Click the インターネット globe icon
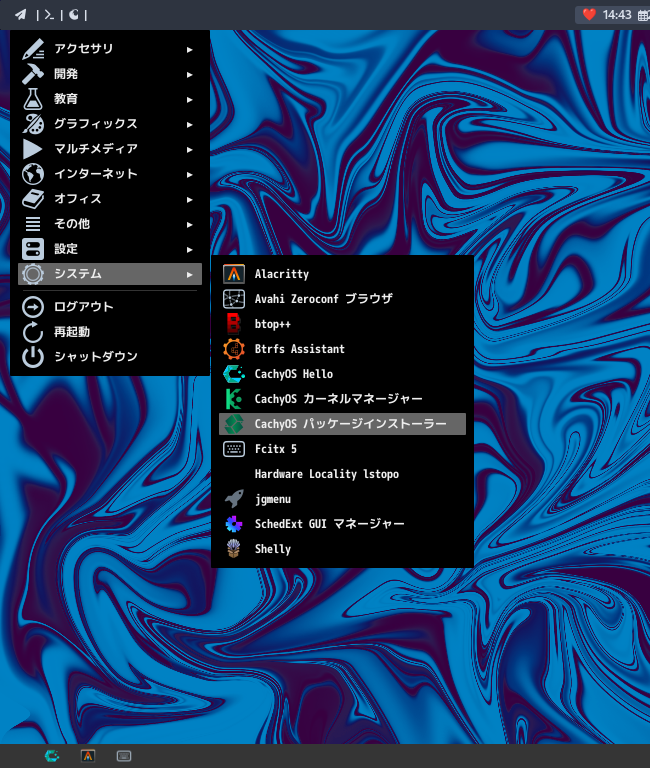Image resolution: width=650 pixels, height=768 pixels. point(33,174)
